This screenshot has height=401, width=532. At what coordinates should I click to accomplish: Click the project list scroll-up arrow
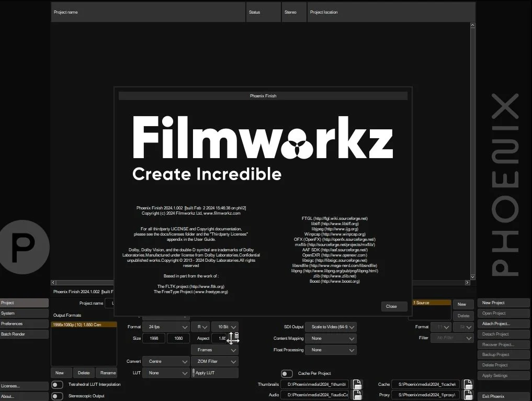(473, 25)
